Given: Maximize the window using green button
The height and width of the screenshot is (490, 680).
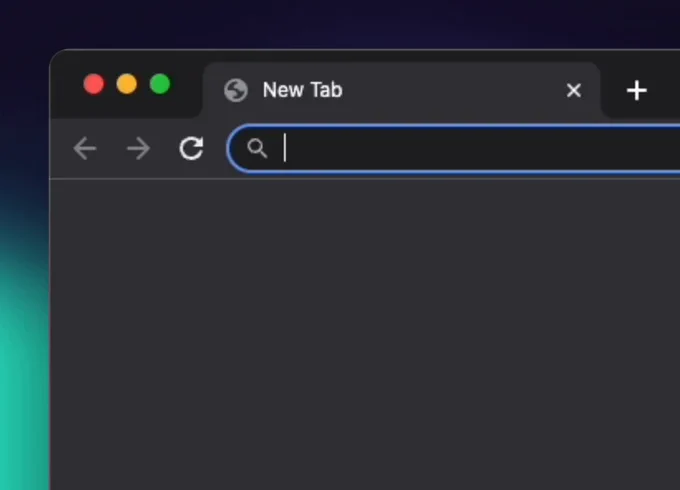Looking at the screenshot, I should pyautogui.click(x=160, y=84).
